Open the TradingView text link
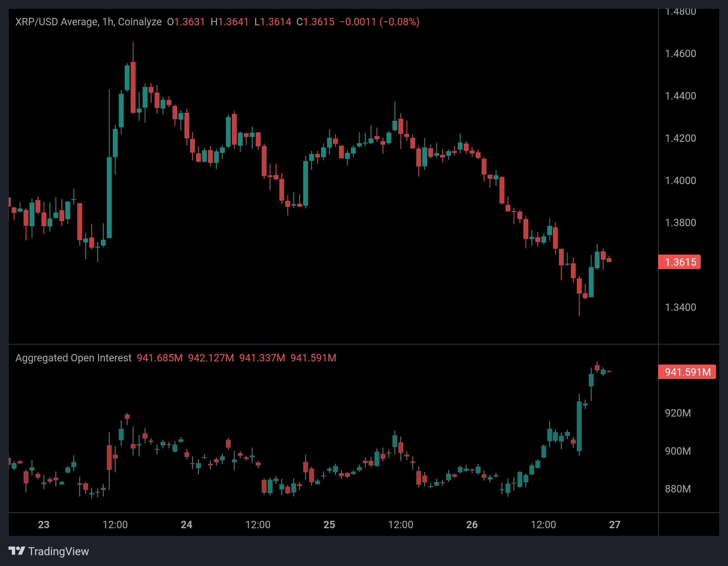This screenshot has width=728, height=566. tap(60, 552)
